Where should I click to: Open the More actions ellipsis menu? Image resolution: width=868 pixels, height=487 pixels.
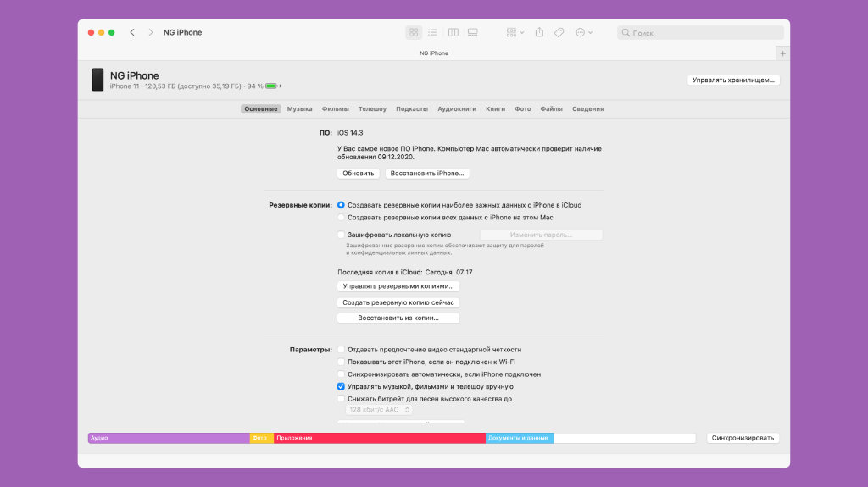[x=584, y=33]
